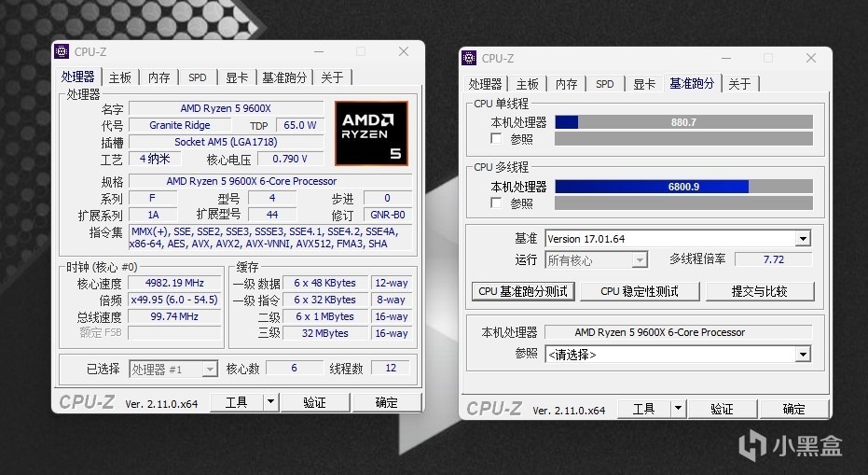Click TDP value 65.0 W
This screenshot has height=475, width=868.
point(300,125)
